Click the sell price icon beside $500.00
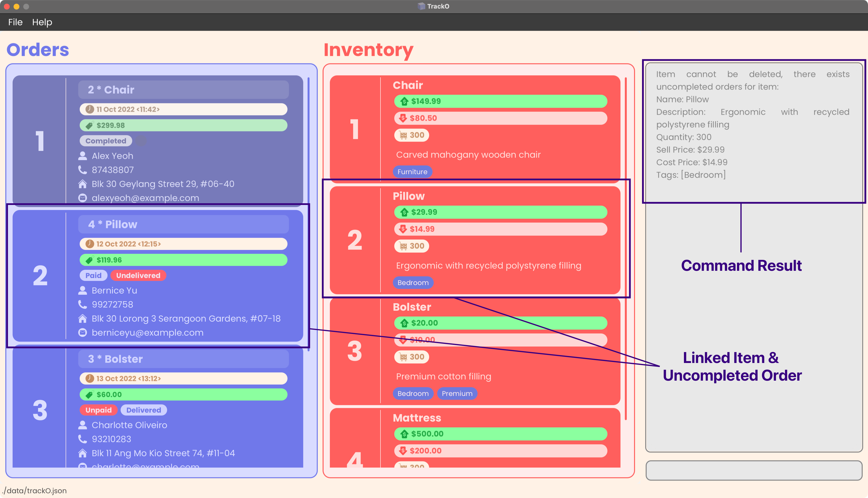 point(404,434)
